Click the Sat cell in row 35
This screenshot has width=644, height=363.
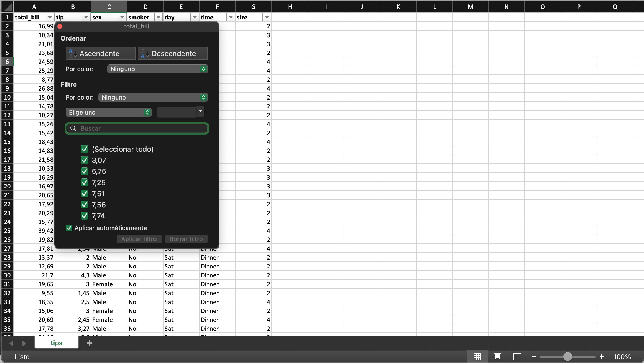[x=181, y=320]
